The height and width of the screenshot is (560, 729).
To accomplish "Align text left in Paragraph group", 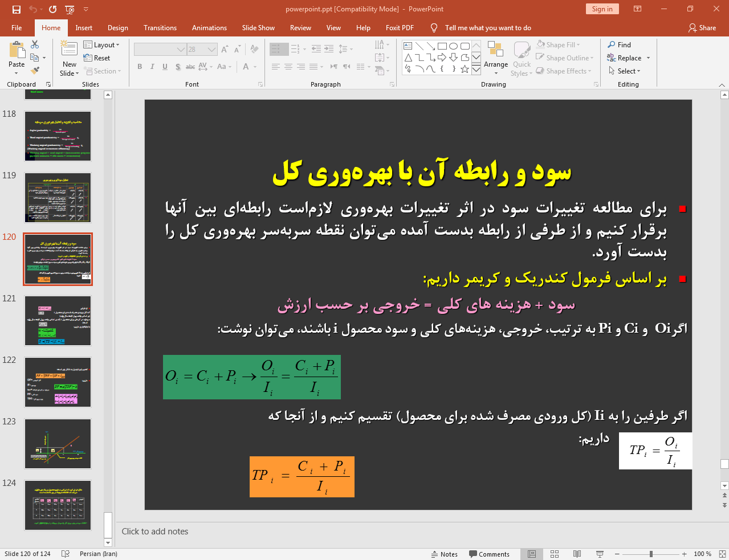I will click(276, 67).
